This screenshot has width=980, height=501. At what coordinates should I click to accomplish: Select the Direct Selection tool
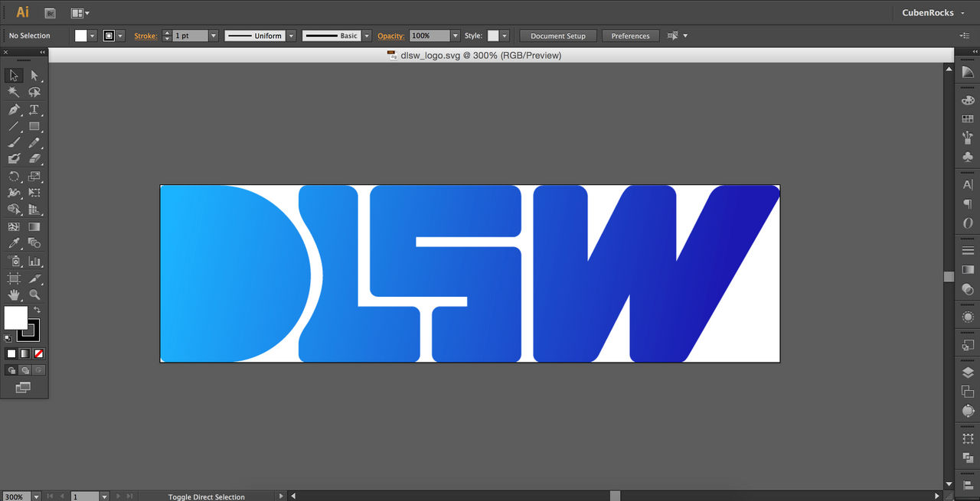(34, 75)
